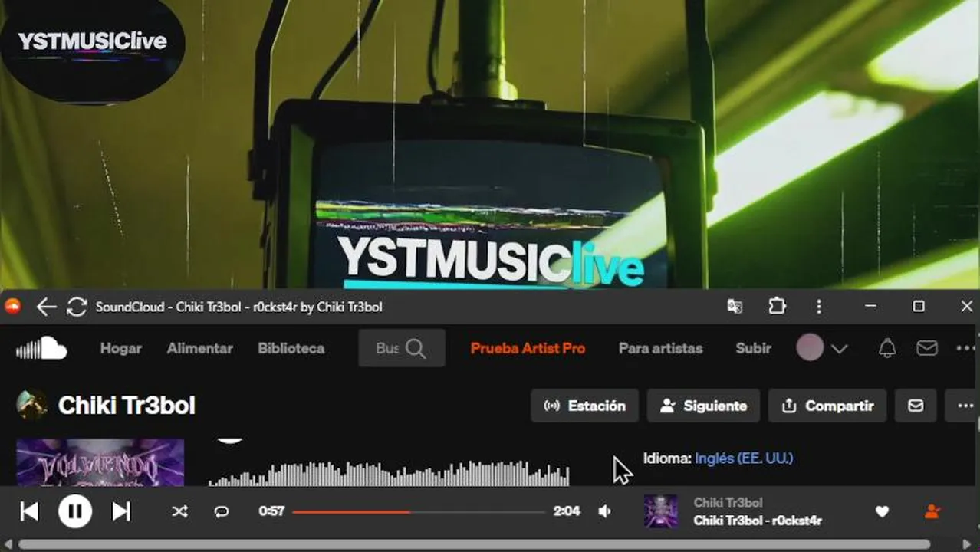
Task: Open now playing artwork in player bar
Action: click(x=660, y=511)
